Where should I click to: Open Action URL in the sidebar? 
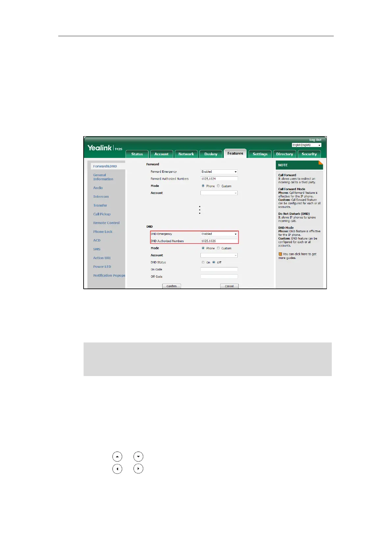(102, 258)
